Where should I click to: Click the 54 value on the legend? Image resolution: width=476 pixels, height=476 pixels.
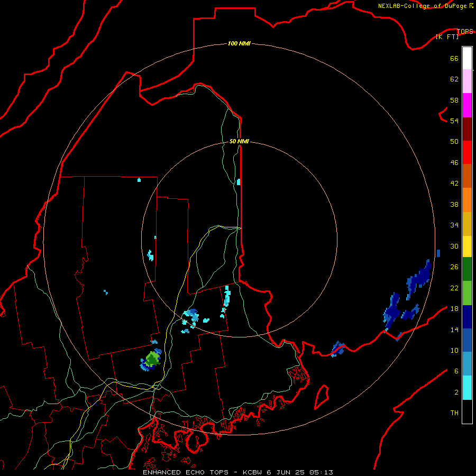click(454, 121)
